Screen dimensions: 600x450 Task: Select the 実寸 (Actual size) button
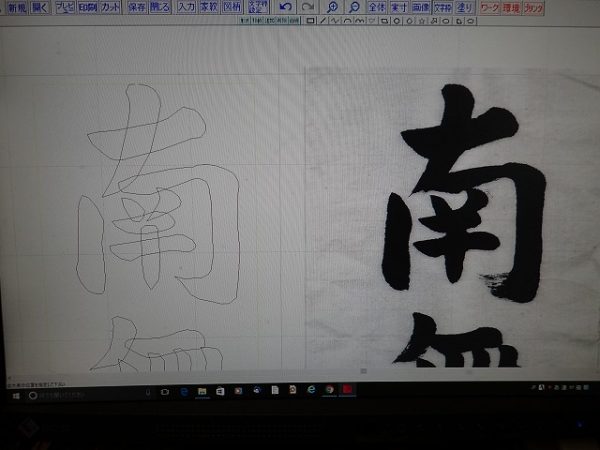coord(399,7)
